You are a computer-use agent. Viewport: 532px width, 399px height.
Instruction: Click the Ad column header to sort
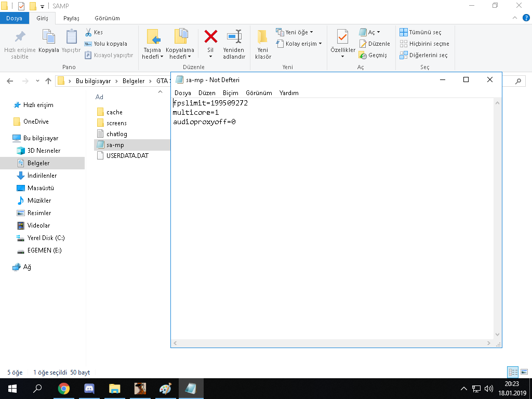99,97
